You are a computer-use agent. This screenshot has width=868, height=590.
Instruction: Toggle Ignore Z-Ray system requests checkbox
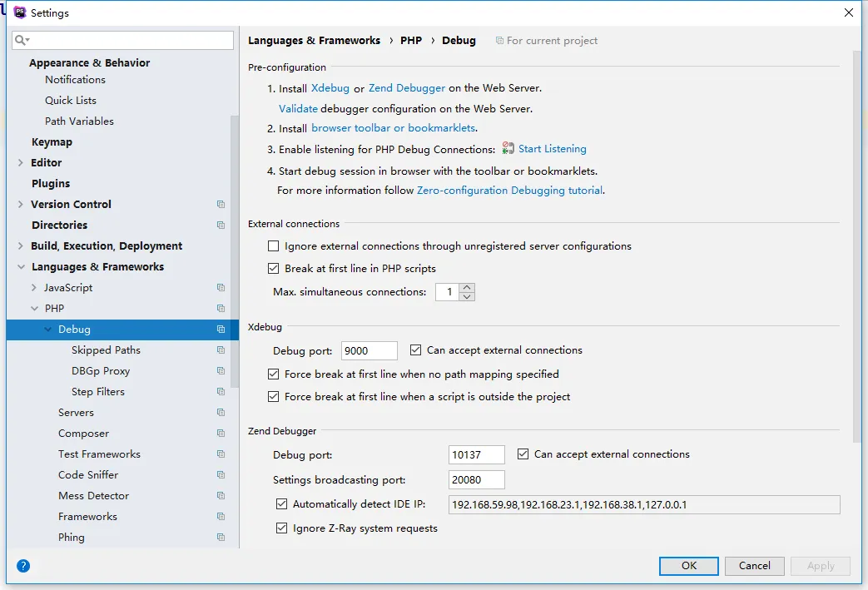281,528
